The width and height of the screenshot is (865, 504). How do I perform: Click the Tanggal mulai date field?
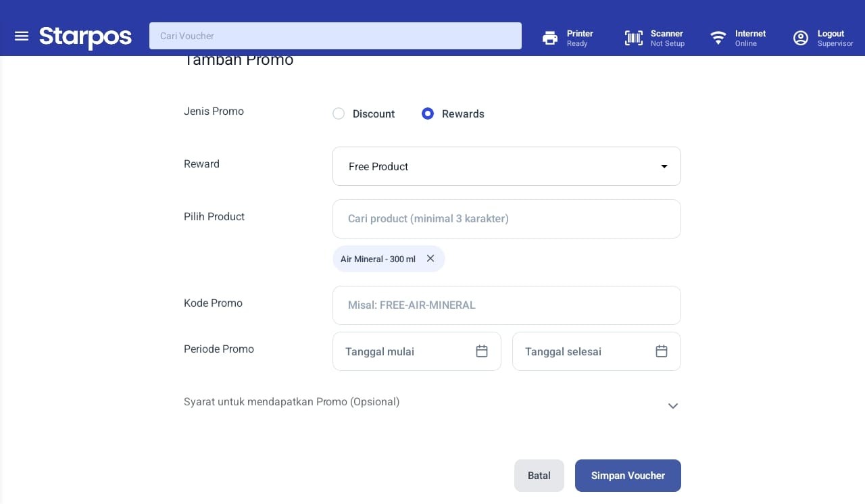coord(417,351)
